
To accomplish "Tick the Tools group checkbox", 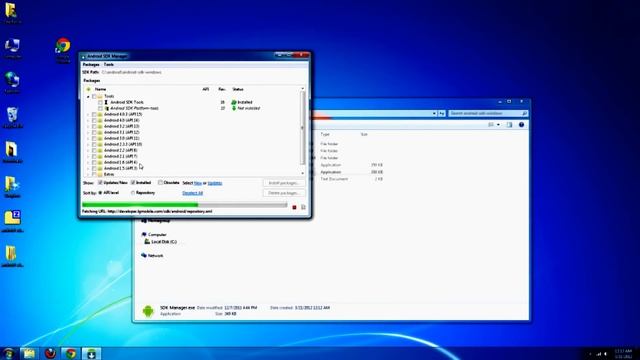I will tap(94, 96).
